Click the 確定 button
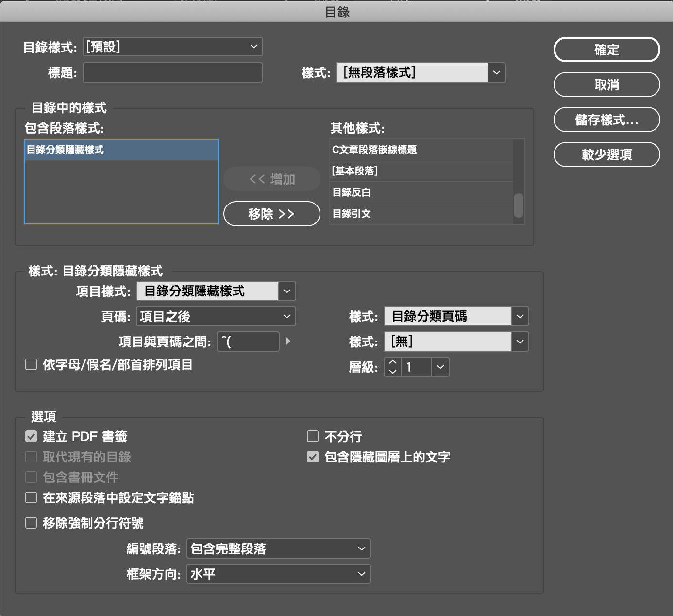The image size is (673, 616). pos(606,50)
